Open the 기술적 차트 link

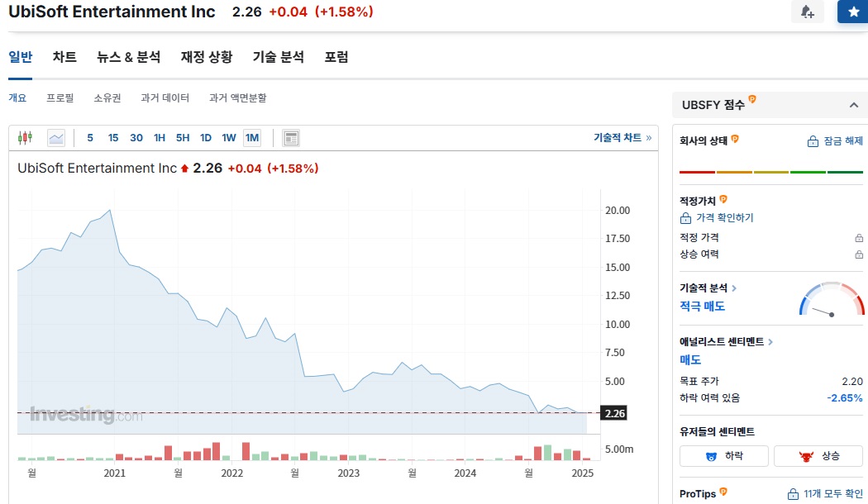(x=622, y=138)
